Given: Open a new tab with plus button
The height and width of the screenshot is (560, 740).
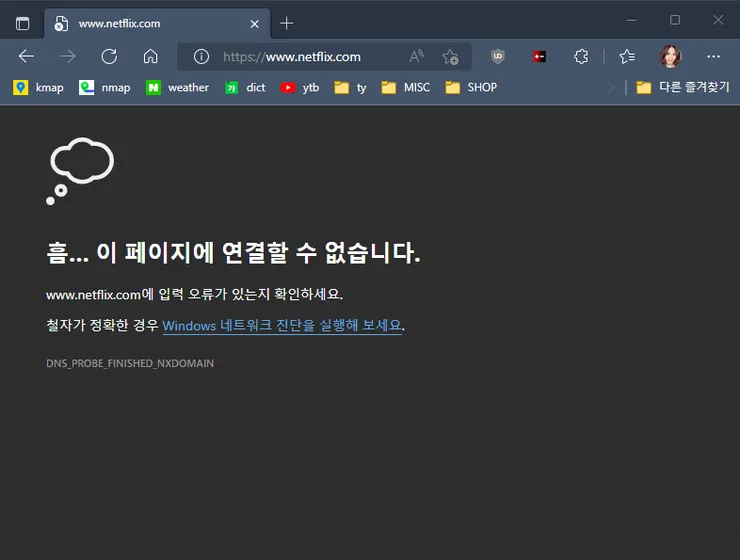Looking at the screenshot, I should (286, 23).
